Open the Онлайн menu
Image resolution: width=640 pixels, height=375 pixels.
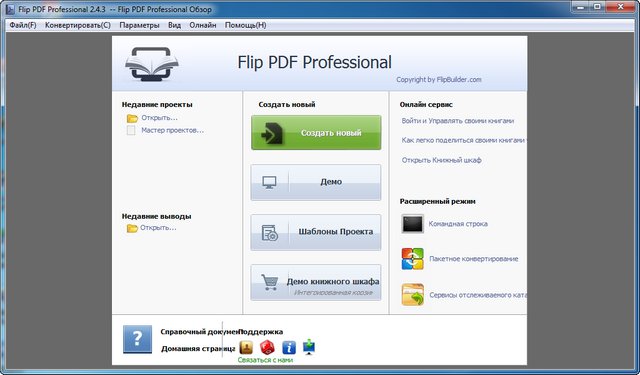pos(202,25)
